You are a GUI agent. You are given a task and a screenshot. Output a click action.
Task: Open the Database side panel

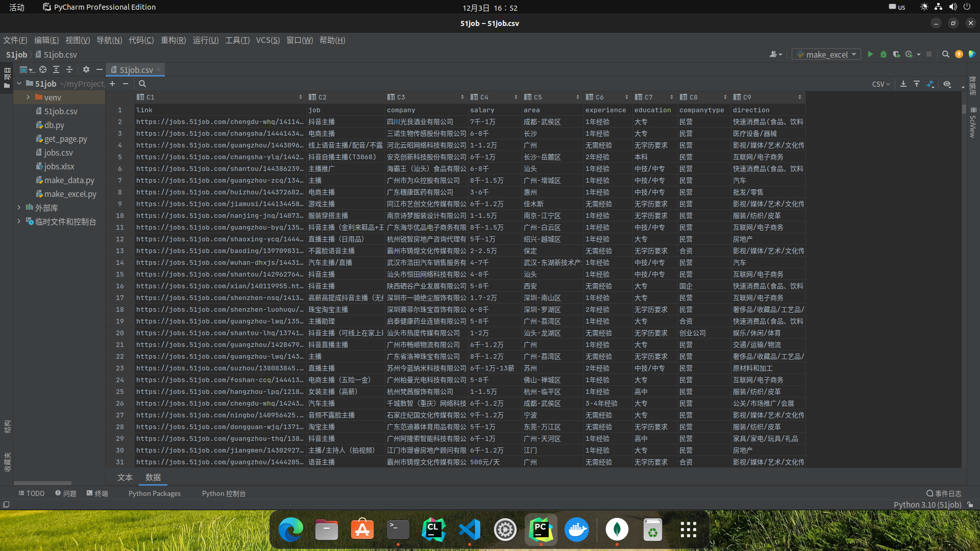973,86
